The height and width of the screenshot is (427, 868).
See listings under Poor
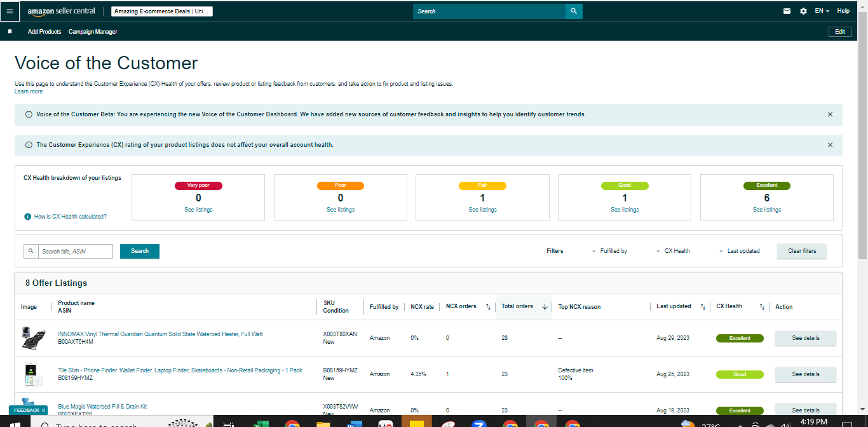341,210
